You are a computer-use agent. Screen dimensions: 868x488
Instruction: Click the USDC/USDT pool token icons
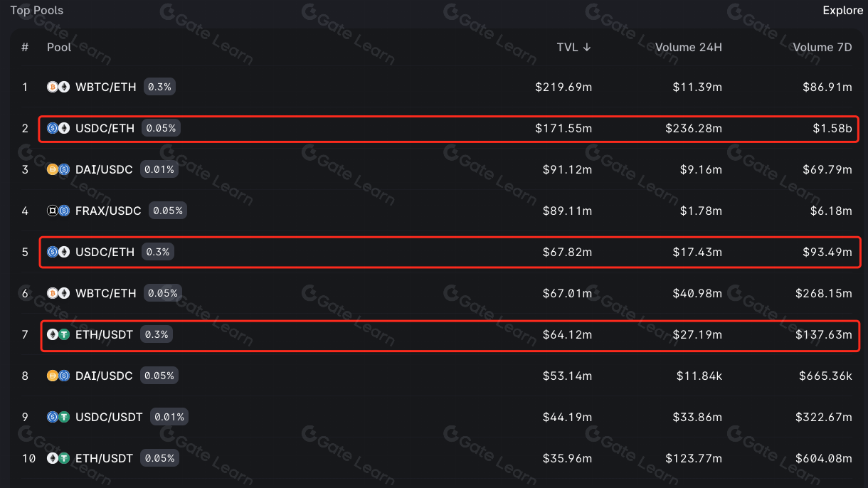point(58,417)
